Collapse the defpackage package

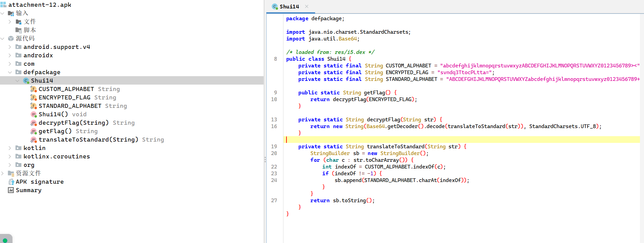10,72
